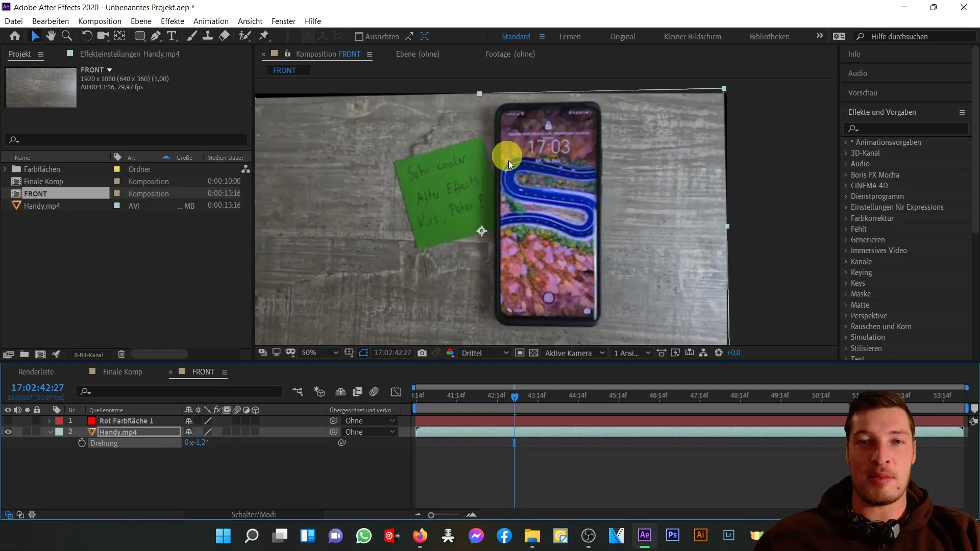
Task: Switch to Kleiner Bildschirm workspace
Action: pos(692,37)
